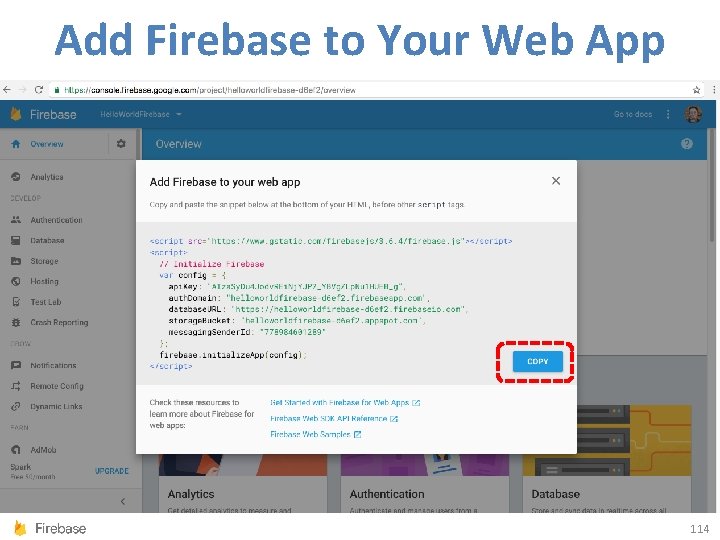Open Test Lab from the sidebar
720x540 pixels.
(x=45, y=302)
